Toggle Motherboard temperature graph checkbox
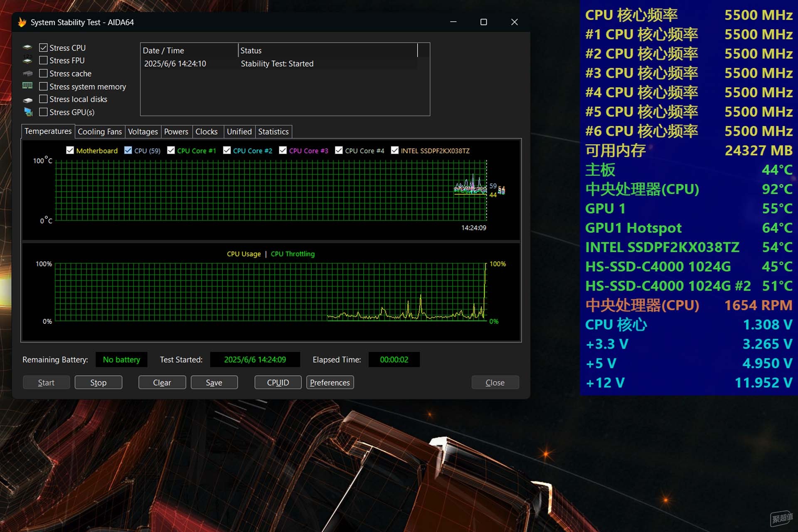The height and width of the screenshot is (532, 798). (70, 150)
